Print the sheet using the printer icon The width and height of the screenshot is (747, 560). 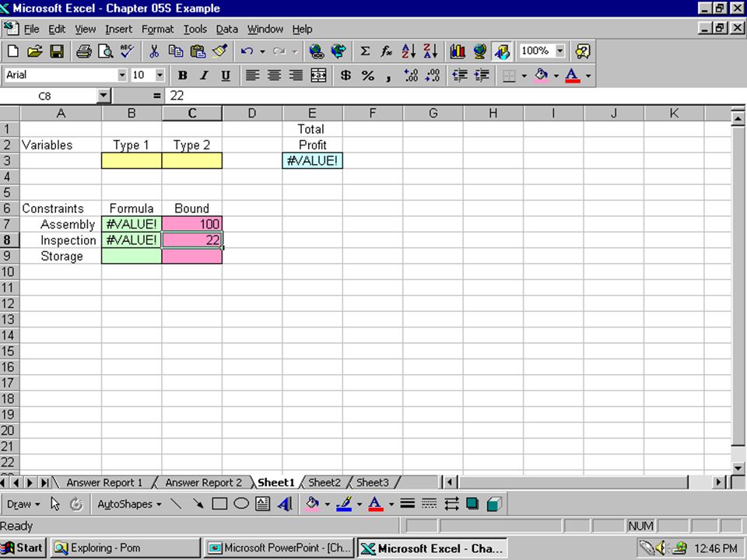pyautogui.click(x=84, y=51)
